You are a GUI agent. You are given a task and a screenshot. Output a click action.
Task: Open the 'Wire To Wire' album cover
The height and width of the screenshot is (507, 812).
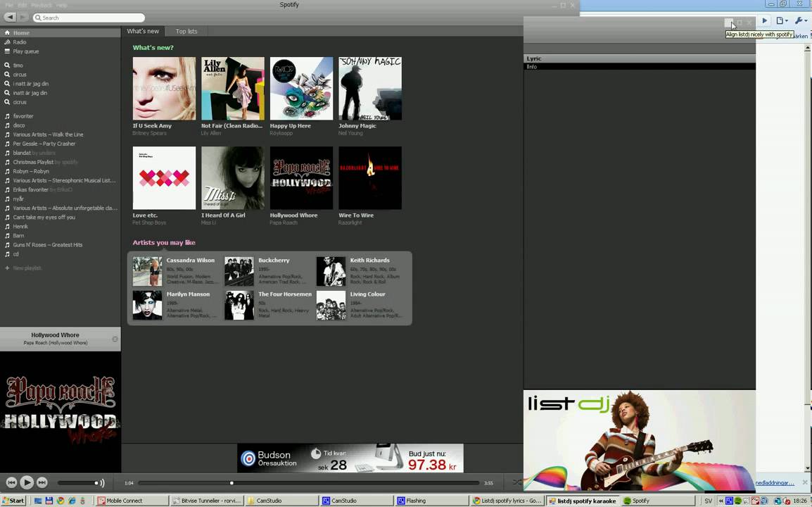(369, 178)
